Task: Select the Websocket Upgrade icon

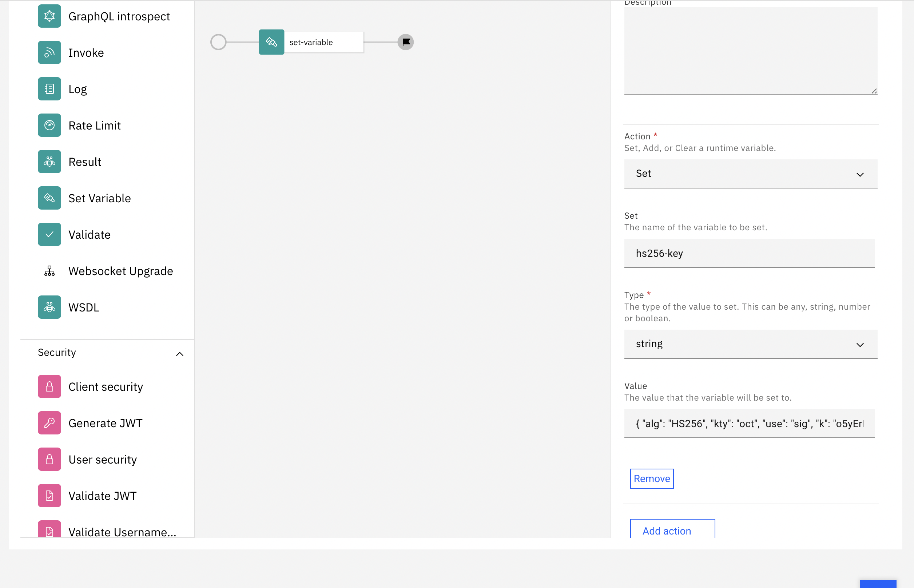Action: 49,271
